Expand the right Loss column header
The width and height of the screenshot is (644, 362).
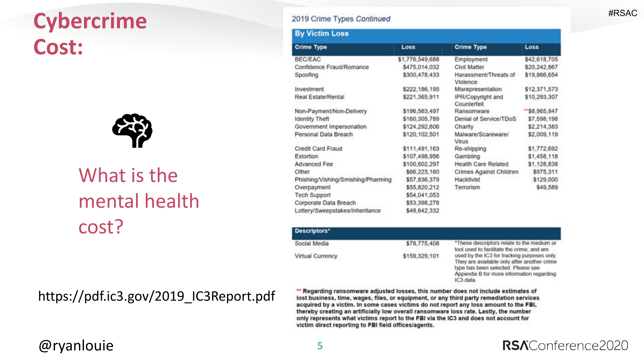pyautogui.click(x=532, y=47)
